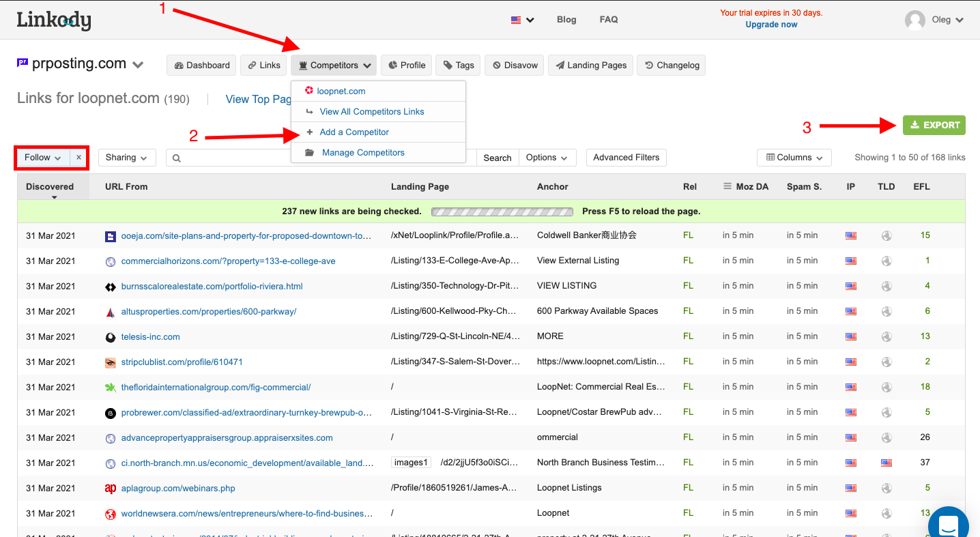Go to the Dashboard tab
The height and width of the screenshot is (537, 980).
tap(201, 66)
